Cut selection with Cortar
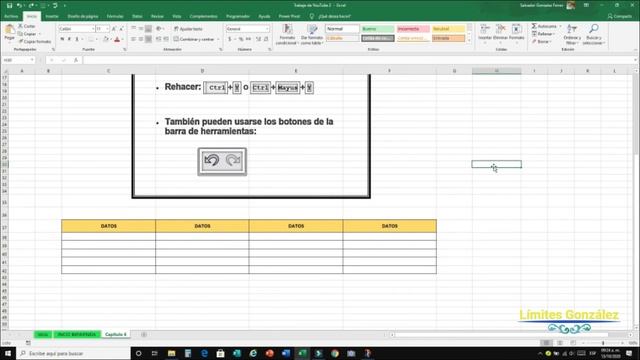This screenshot has width=640, height=360. tap(27, 26)
